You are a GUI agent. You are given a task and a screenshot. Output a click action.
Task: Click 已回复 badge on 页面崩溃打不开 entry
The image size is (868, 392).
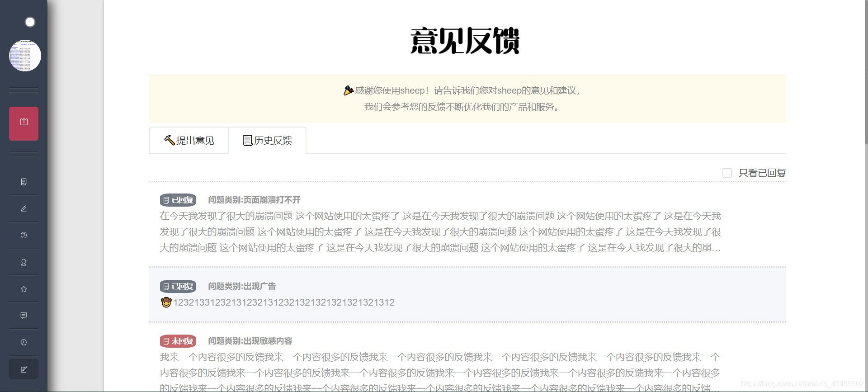[178, 200]
